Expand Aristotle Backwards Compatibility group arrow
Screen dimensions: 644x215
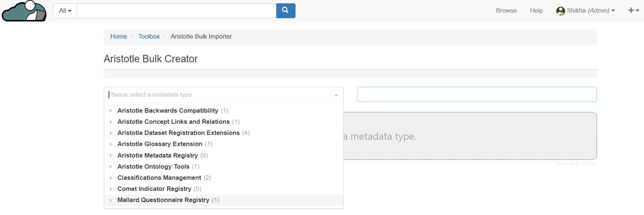tap(111, 111)
